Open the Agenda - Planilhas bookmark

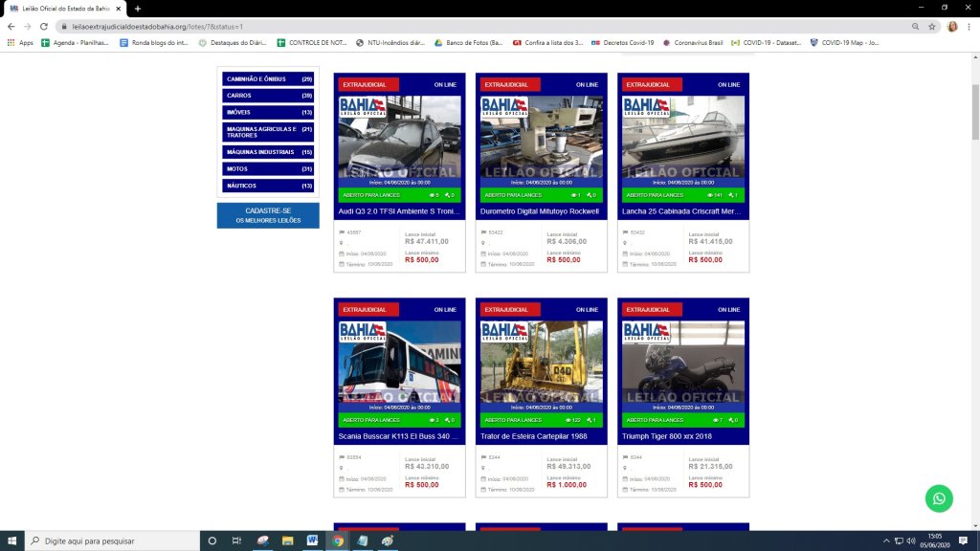[75, 42]
